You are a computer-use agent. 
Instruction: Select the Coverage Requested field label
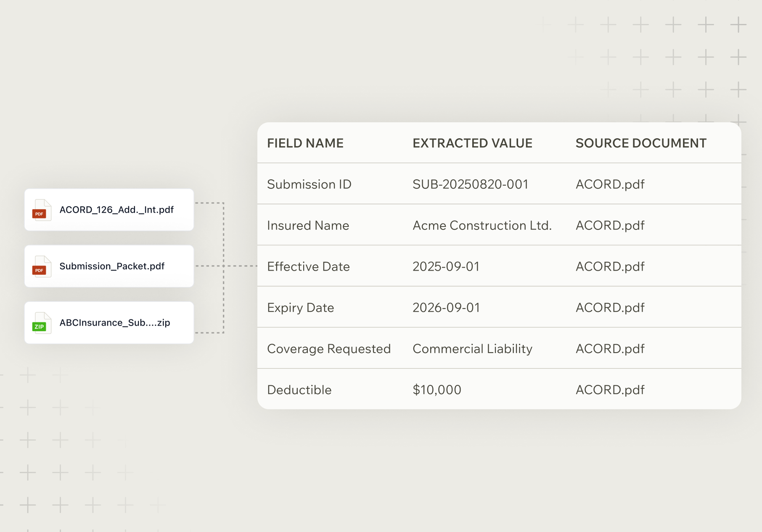pos(329,349)
